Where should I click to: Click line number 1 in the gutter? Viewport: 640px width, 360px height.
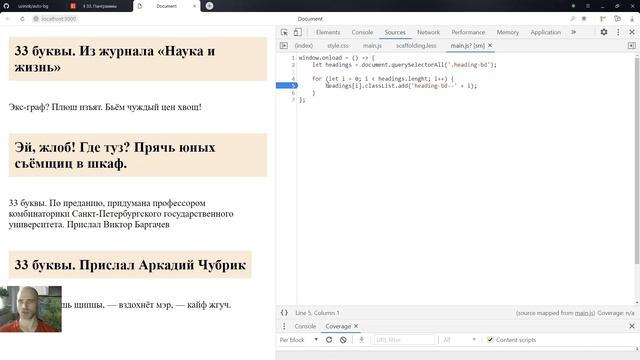293,58
